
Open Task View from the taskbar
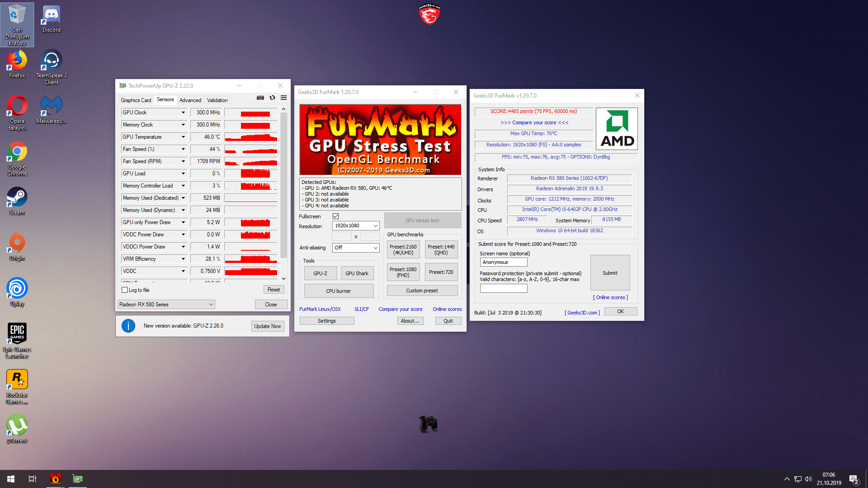[x=32, y=479]
